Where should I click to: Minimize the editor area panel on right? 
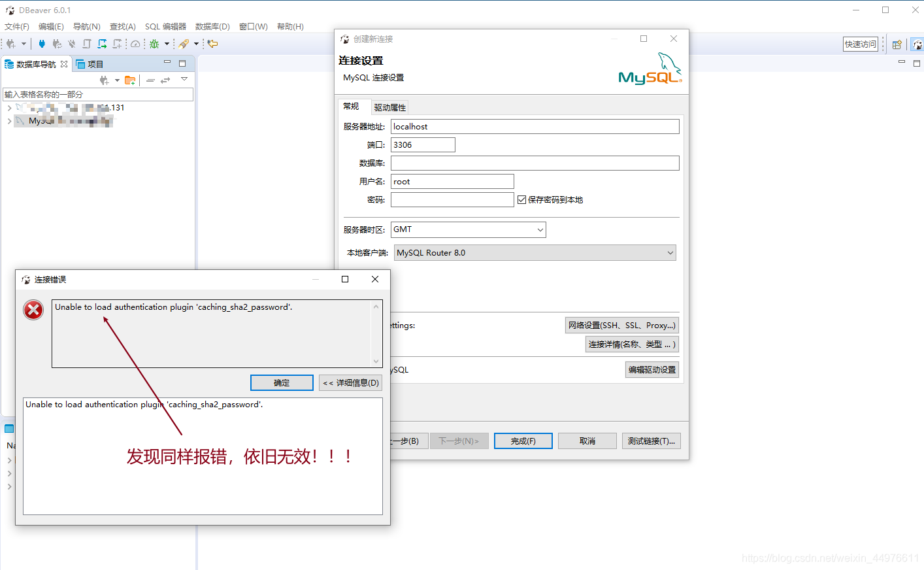click(x=902, y=62)
